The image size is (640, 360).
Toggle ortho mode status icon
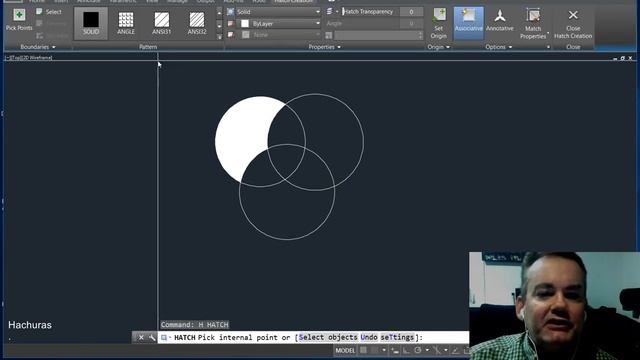click(407, 350)
